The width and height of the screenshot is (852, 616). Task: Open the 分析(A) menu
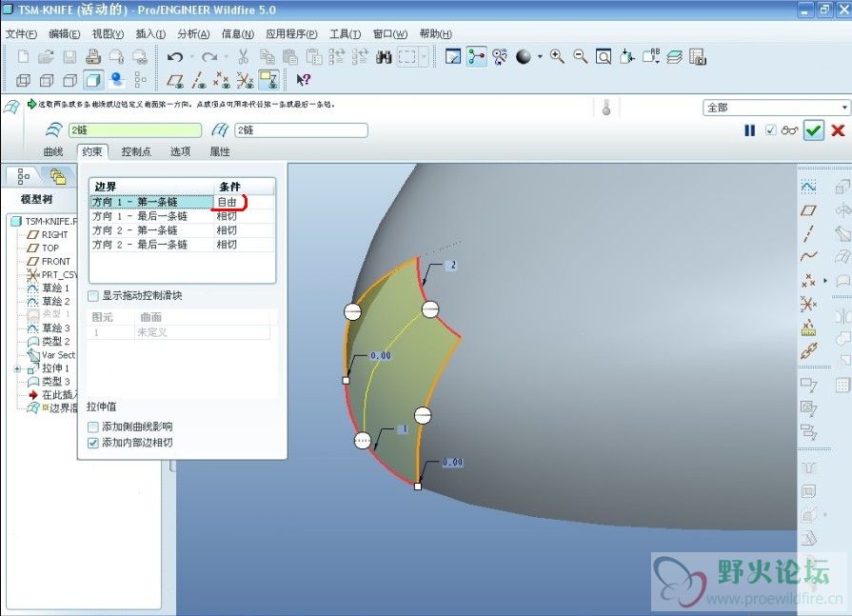point(193,33)
